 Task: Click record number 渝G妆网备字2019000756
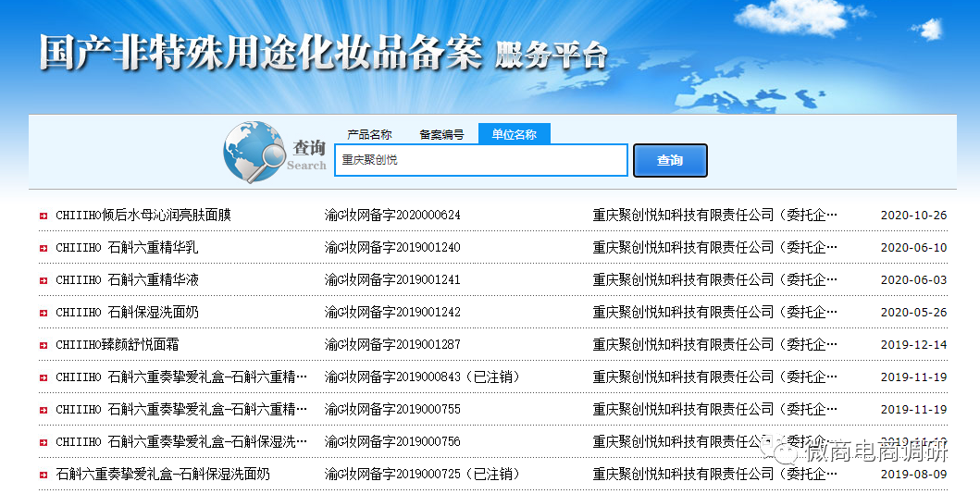click(x=391, y=442)
